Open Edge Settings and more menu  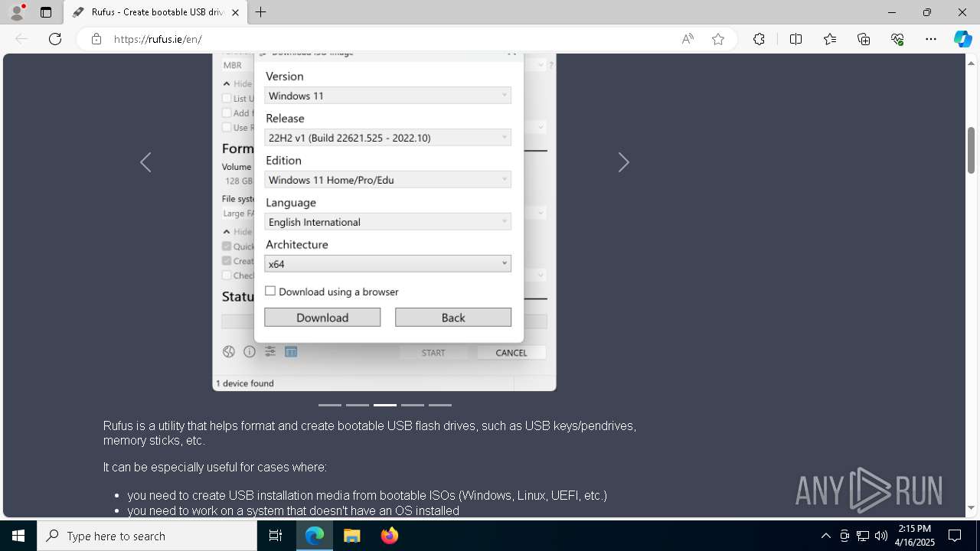coord(931,39)
